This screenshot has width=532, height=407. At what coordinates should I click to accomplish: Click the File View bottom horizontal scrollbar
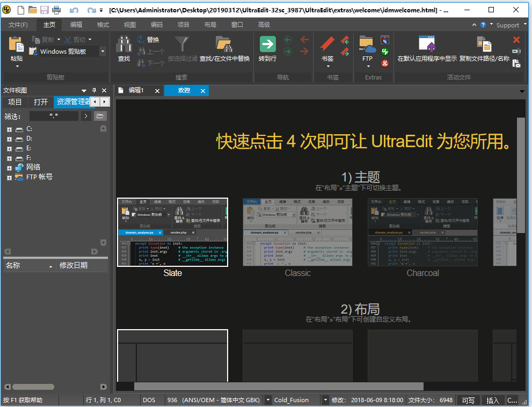coord(33,387)
